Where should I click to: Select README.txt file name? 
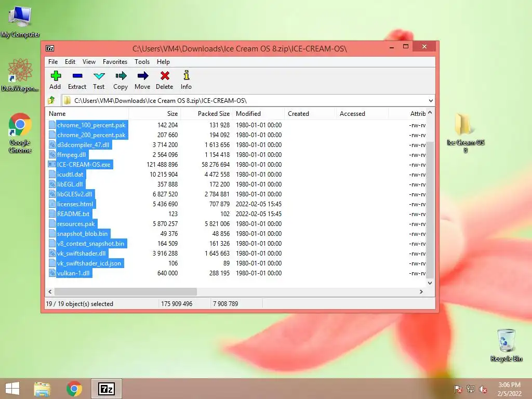coord(73,214)
